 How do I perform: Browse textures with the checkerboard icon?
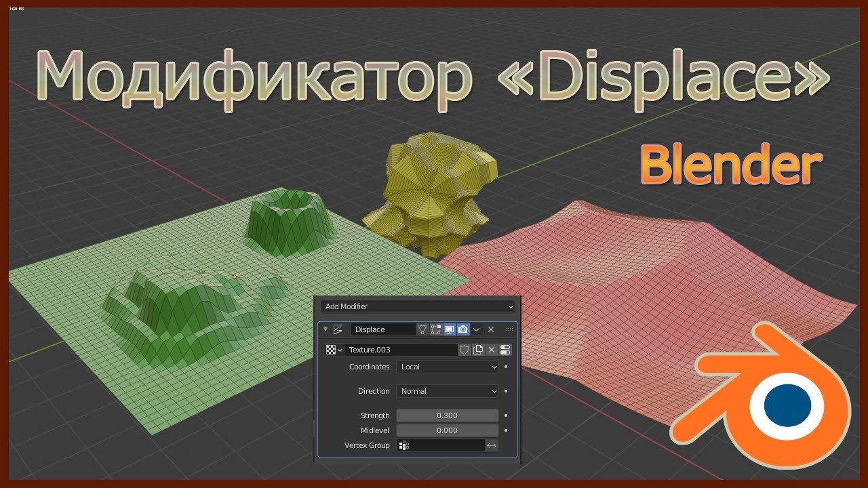(334, 350)
